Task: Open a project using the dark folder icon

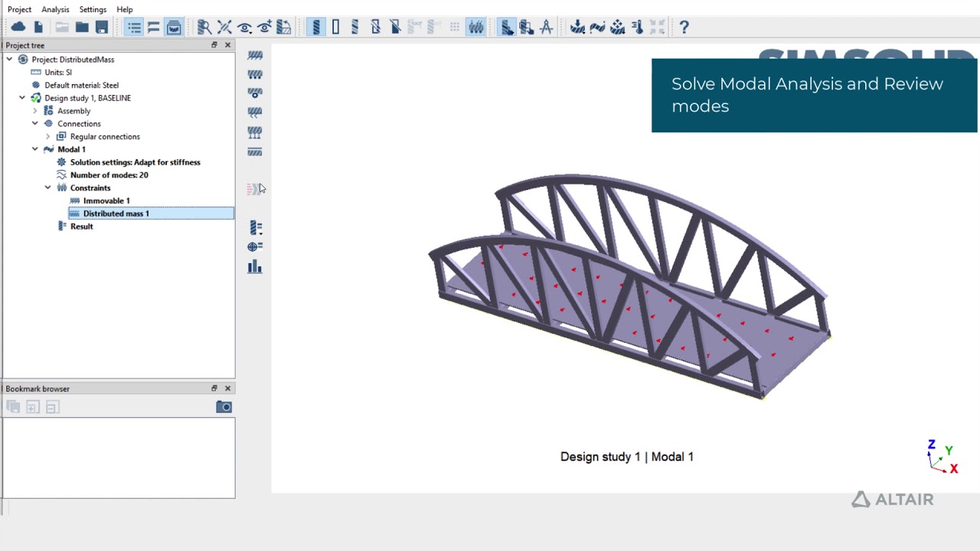Action: click(82, 28)
